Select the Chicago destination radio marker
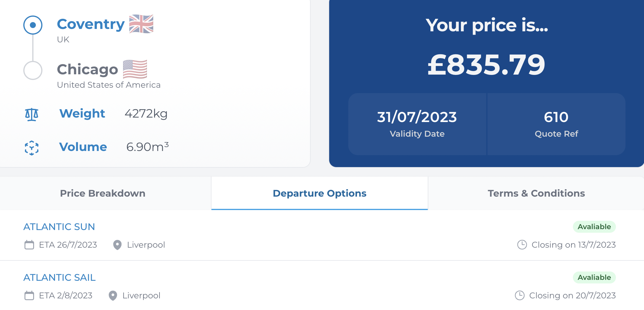 33,70
